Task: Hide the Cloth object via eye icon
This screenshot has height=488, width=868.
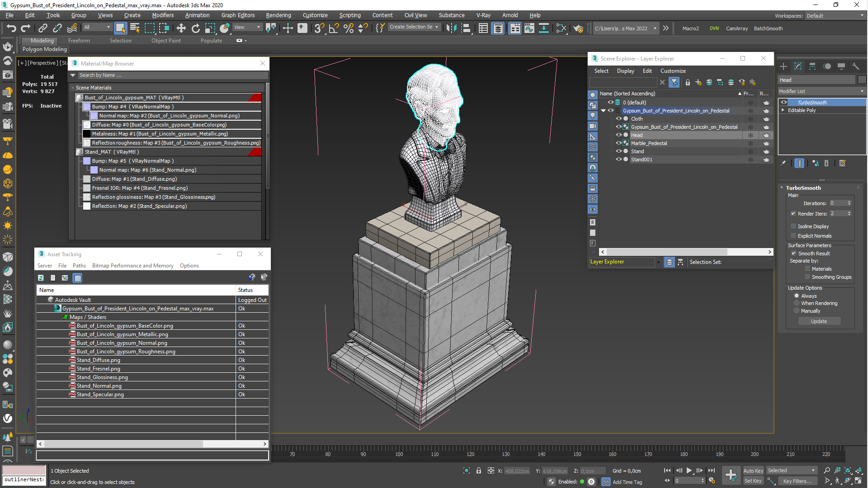Action: point(618,119)
